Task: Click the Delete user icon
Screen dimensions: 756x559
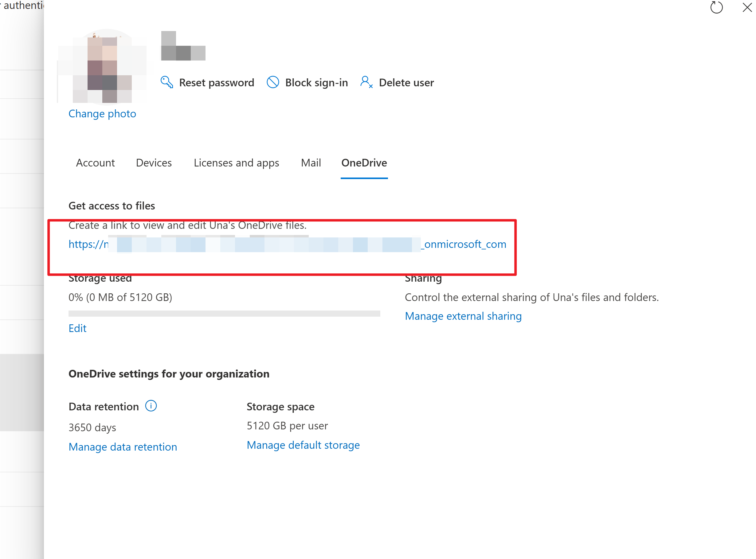Action: (366, 82)
